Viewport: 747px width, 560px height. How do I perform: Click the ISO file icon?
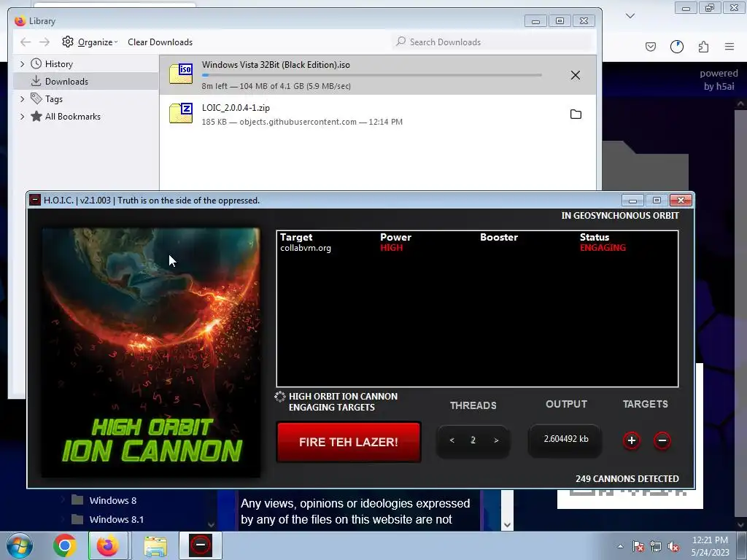coord(181,74)
